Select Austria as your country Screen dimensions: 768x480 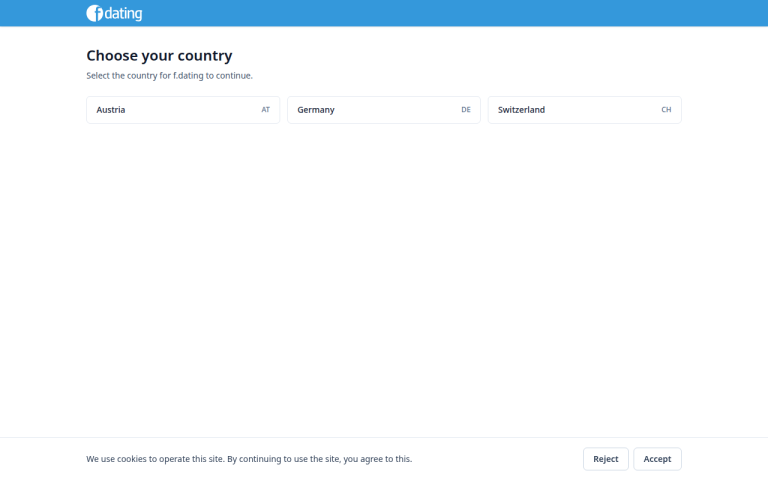[183, 110]
